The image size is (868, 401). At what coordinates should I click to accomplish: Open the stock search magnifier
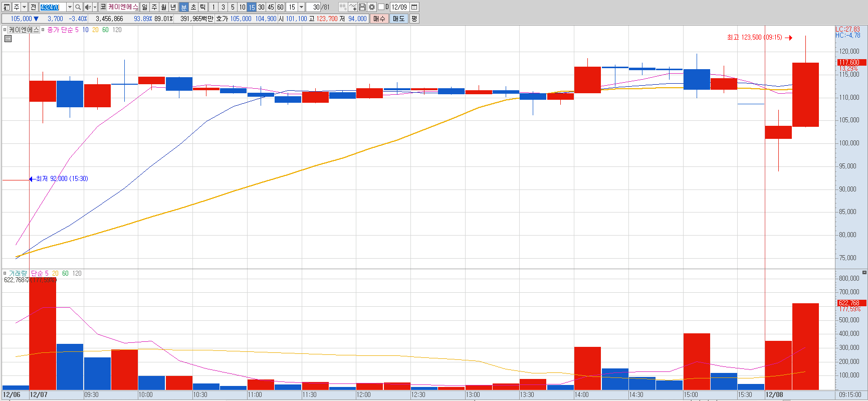[78, 7]
